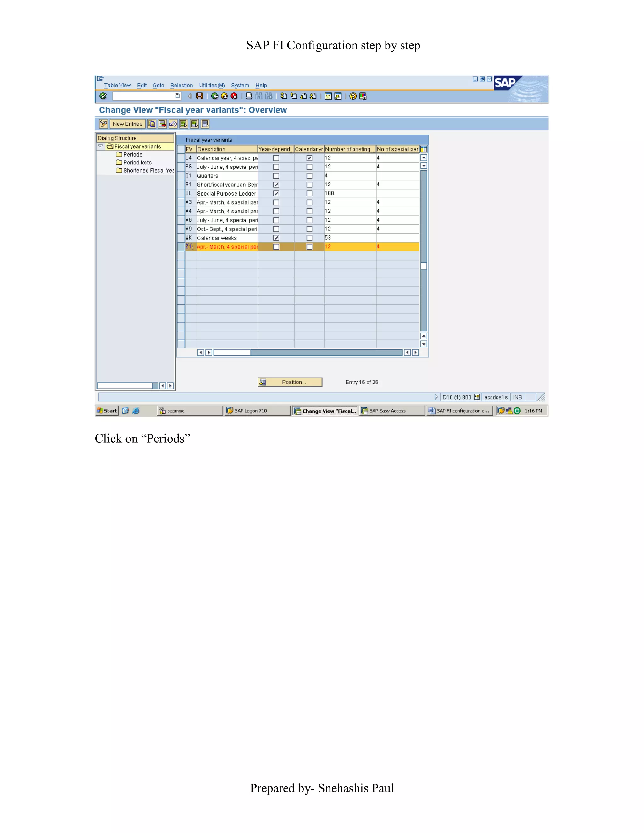Screen dimensions: 644x833
Task: Click the Generate Shortcut icon
Action: (338, 96)
